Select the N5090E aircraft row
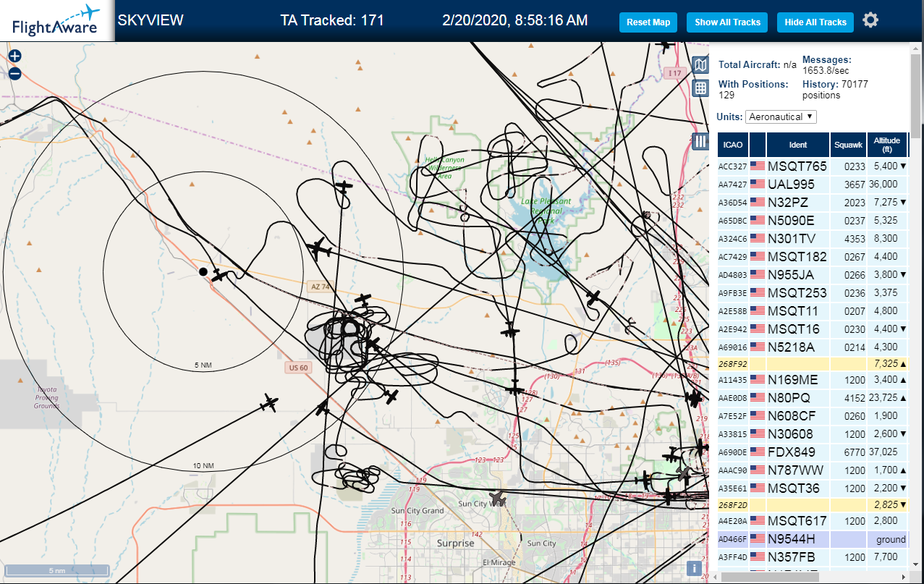 pyautogui.click(x=813, y=220)
